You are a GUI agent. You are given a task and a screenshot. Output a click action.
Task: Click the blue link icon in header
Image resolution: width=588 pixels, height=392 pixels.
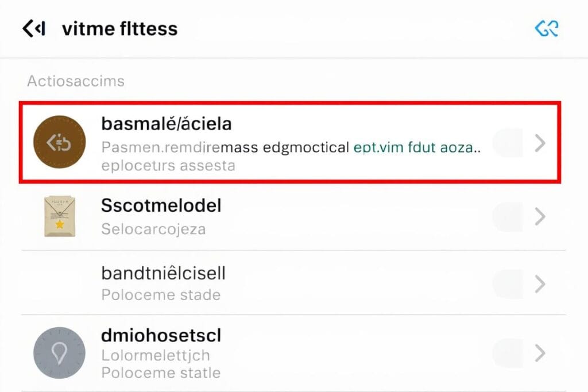click(x=546, y=29)
